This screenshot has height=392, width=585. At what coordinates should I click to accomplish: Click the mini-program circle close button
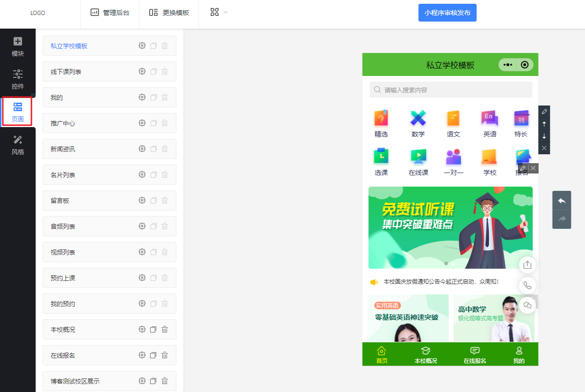[524, 65]
